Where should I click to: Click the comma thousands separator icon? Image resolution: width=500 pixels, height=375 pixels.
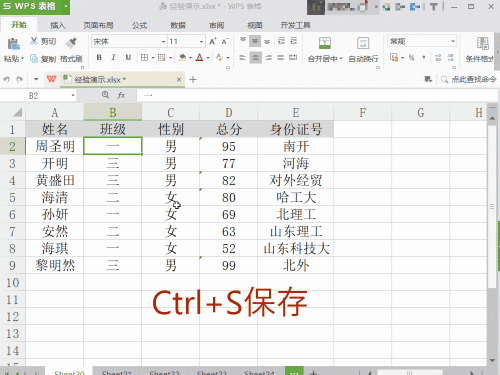pos(424,58)
